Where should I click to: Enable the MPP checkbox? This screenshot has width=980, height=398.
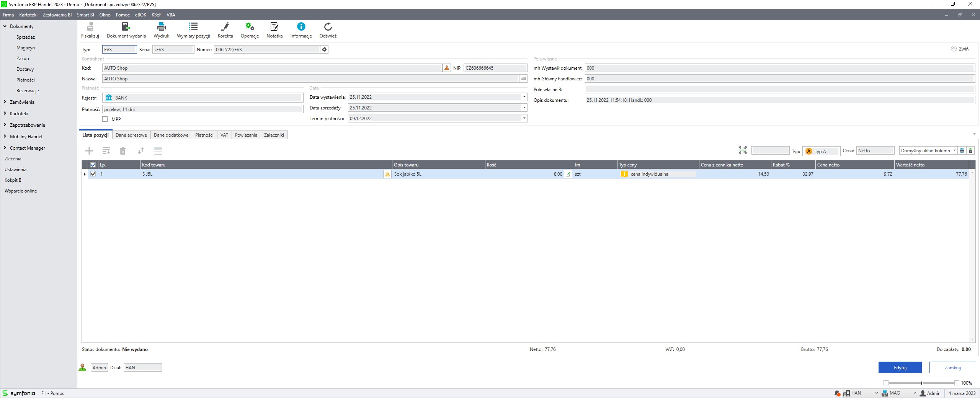[105, 119]
